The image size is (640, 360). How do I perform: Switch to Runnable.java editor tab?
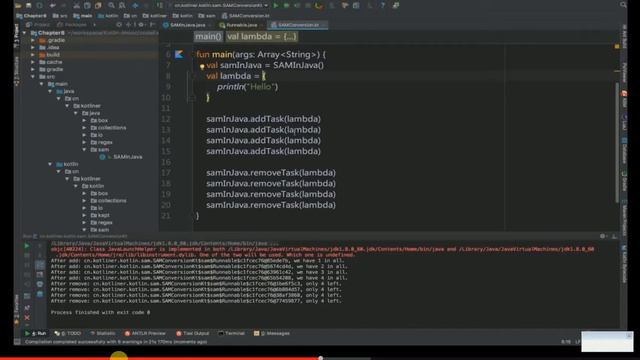point(242,25)
